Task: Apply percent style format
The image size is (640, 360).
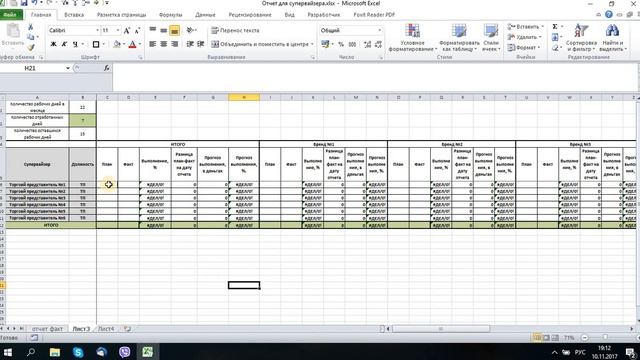Action: coord(341,44)
